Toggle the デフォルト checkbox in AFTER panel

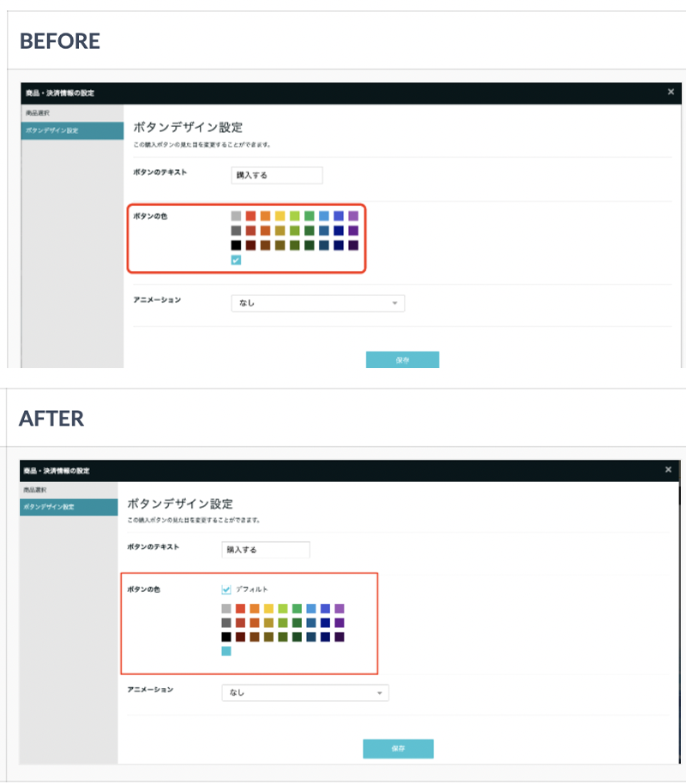226,589
